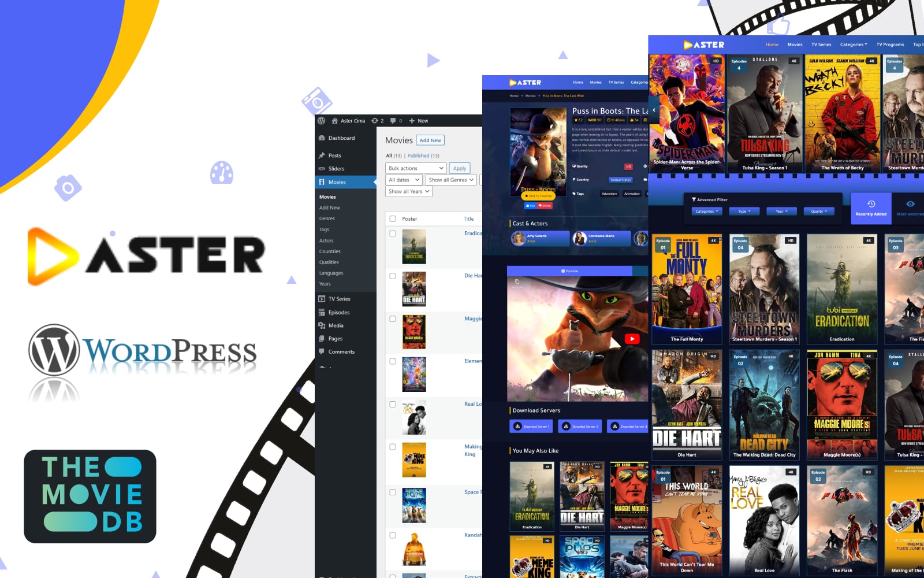This screenshot has height=578, width=924.
Task: Toggle the select-all Poster checkbox
Action: (393, 218)
